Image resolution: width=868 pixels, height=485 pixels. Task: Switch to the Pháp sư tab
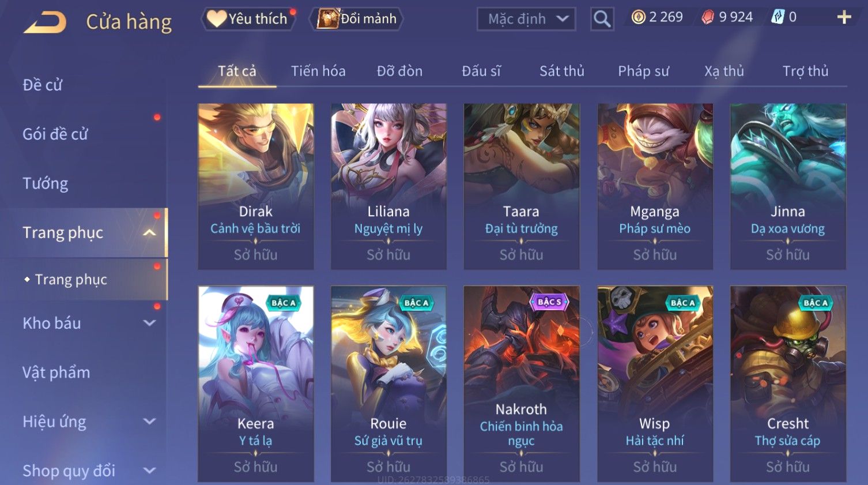(643, 71)
